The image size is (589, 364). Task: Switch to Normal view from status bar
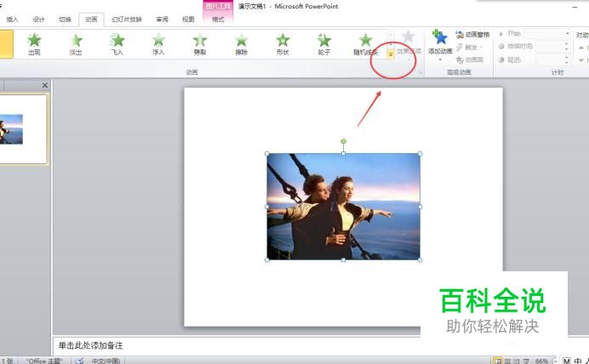(497, 361)
